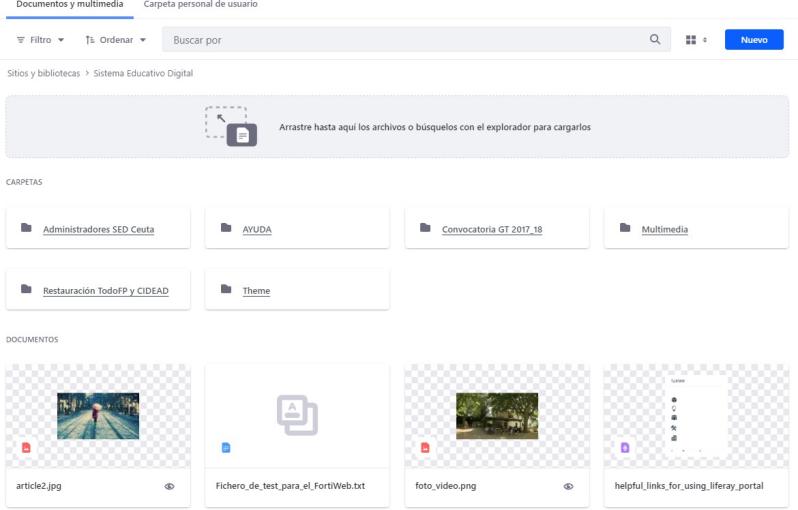798x510 pixels.
Task: Select Fichero_de_test_para_el_FortiWeb.txt file name
Action: click(290, 486)
